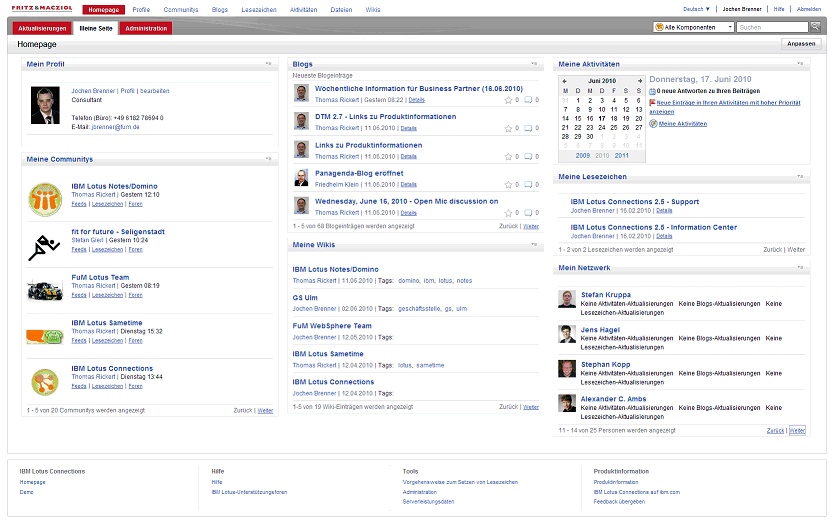Click Weiter in Mein Netzwerk pager
Screen dimensions: 832x522
click(x=797, y=431)
